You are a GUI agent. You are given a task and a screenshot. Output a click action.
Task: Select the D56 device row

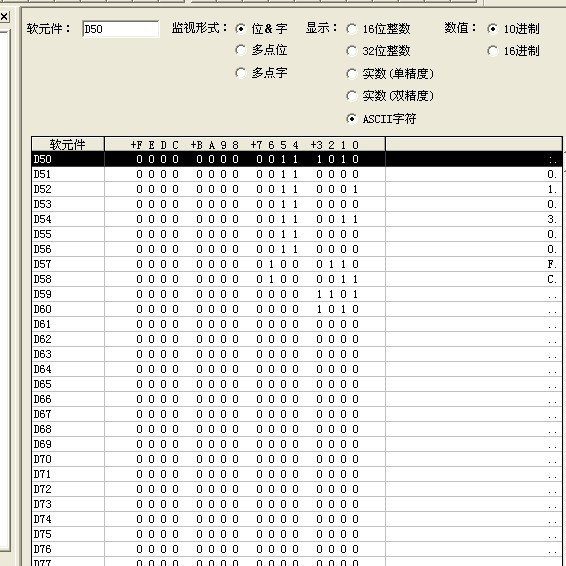297,249
